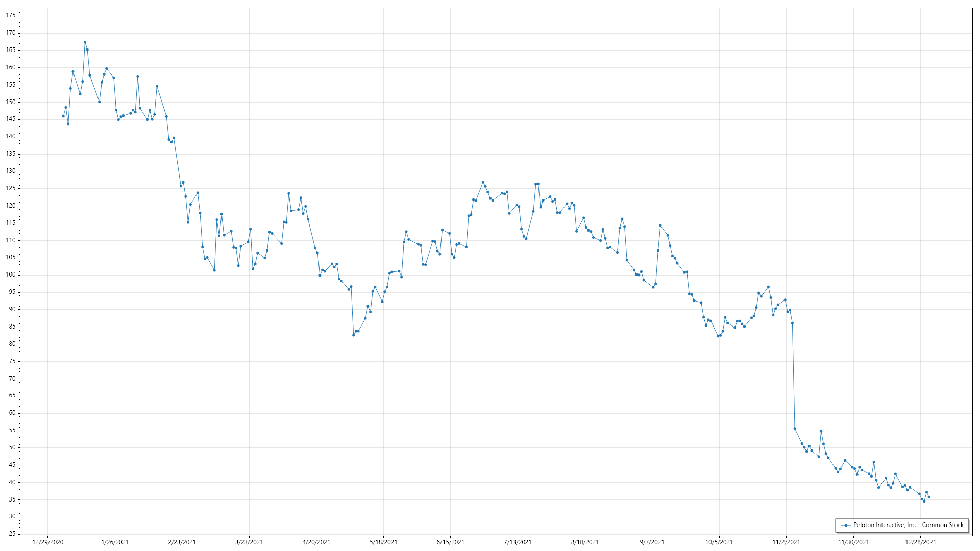This screenshot has width=980, height=551.
Task: Select the 9/7/2021 x-axis date label
Action: point(652,542)
